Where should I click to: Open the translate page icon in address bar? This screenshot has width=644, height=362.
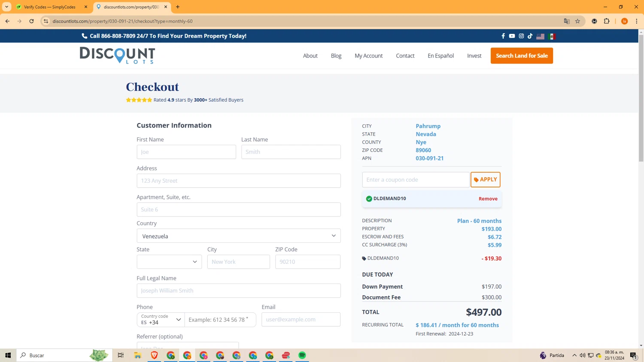[567, 21]
